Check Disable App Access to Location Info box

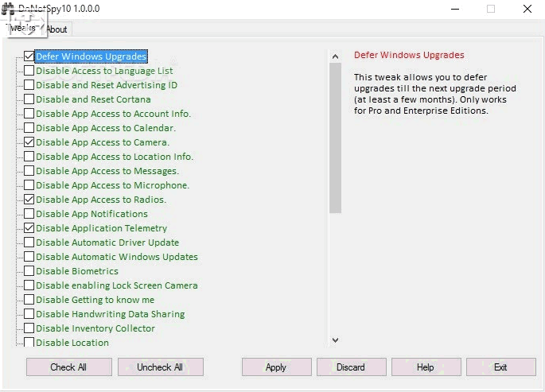tap(29, 157)
